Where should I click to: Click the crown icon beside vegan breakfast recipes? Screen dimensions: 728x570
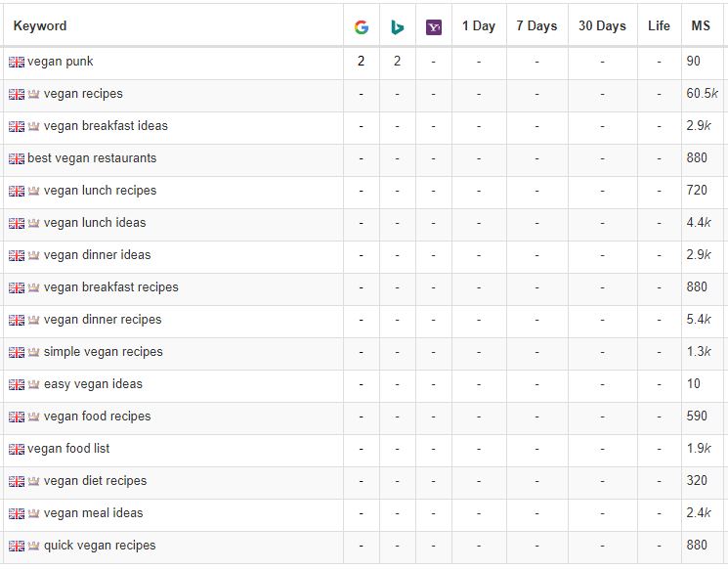[33, 287]
